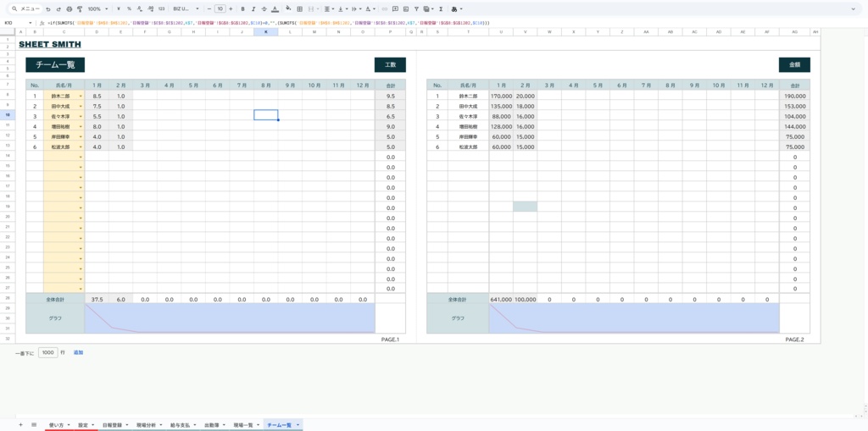868x431 pixels.
Task: Click the redo icon
Action: point(58,9)
